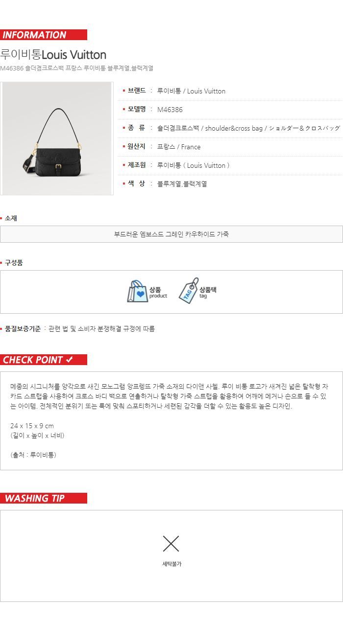This screenshot has height=644, width=343.
Task: Select the CHECK POINT red header banner
Action: tap(44, 360)
